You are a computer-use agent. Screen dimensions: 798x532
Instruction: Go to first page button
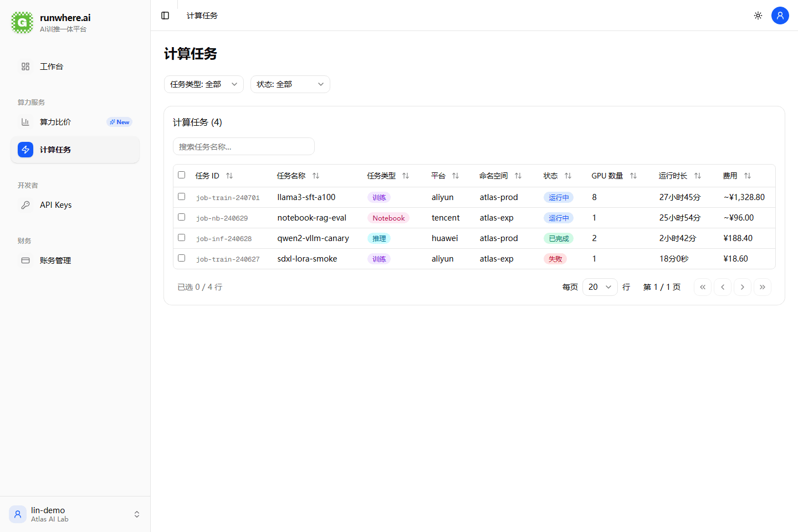click(x=703, y=287)
